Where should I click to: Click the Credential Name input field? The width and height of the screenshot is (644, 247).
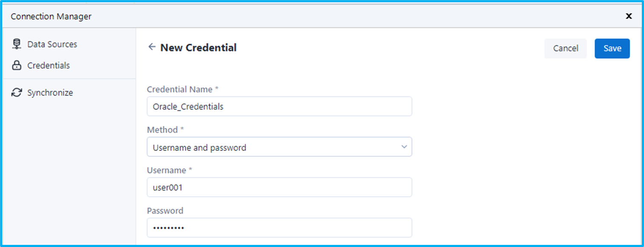pyautogui.click(x=280, y=106)
